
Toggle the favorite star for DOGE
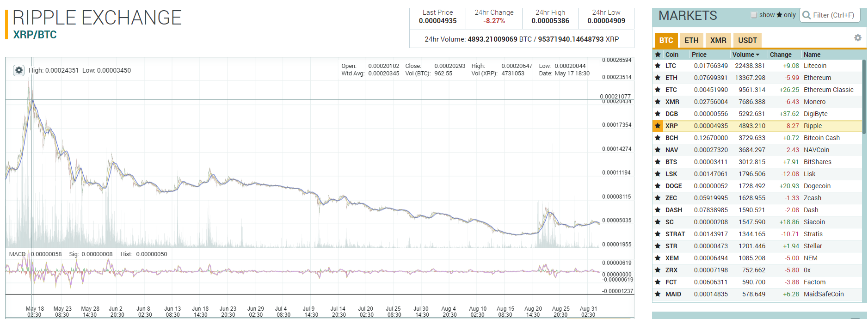pyautogui.click(x=658, y=186)
